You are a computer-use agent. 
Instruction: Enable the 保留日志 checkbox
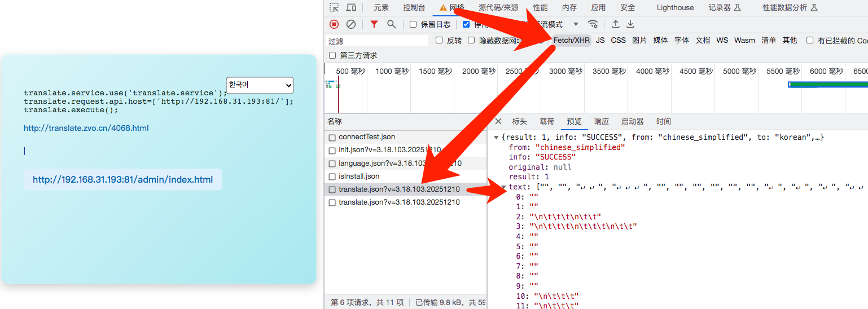click(x=413, y=24)
